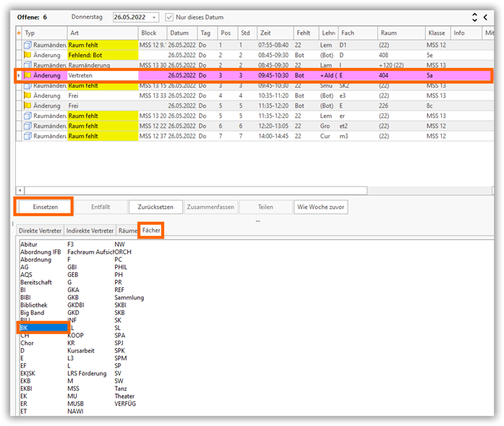The image size is (504, 426).
Task: Sort by the Raum column header
Action: (x=388, y=33)
